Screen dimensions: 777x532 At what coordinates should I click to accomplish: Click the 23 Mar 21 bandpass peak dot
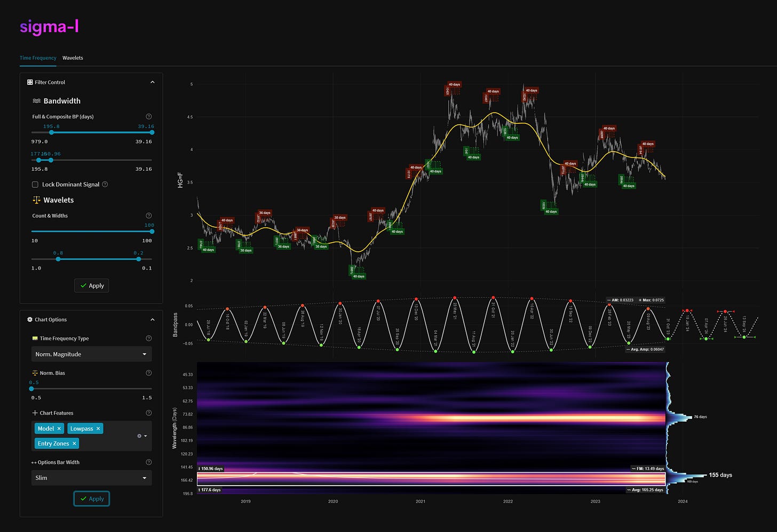coord(455,298)
